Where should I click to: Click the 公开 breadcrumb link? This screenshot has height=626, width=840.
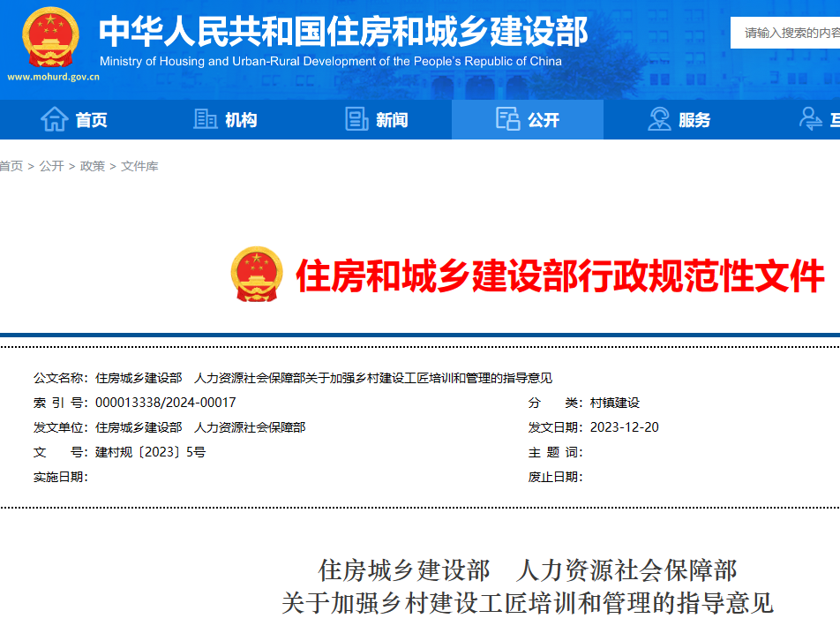coord(51,166)
